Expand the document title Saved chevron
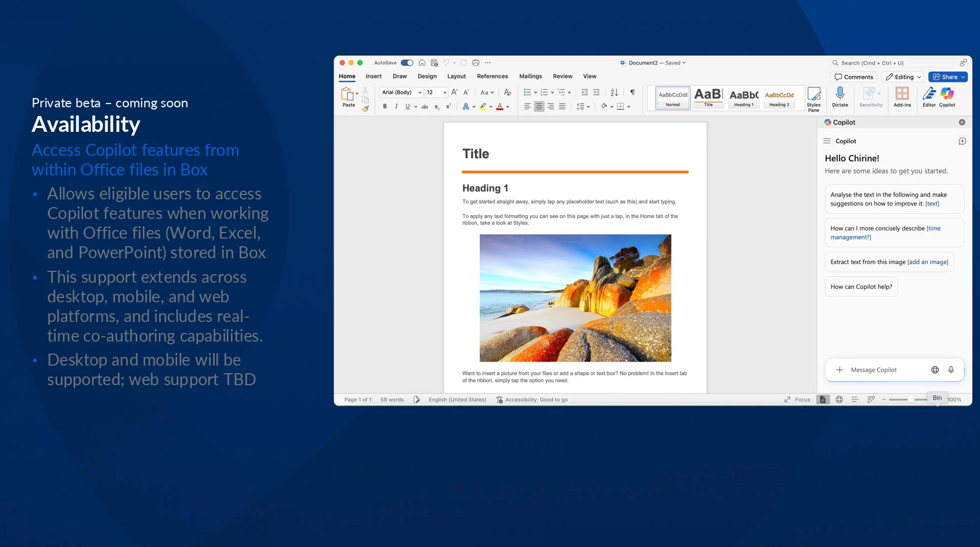This screenshot has height=547, width=980. (684, 63)
